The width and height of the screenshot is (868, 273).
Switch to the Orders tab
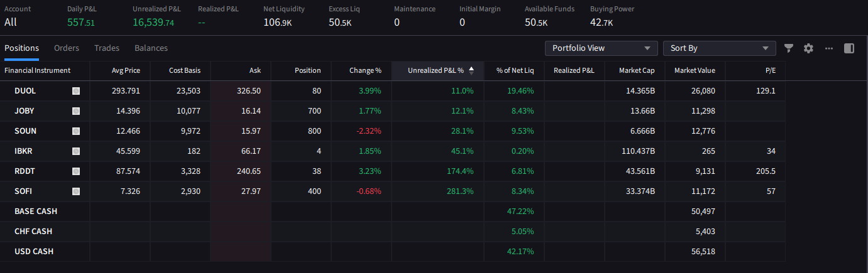(x=67, y=48)
